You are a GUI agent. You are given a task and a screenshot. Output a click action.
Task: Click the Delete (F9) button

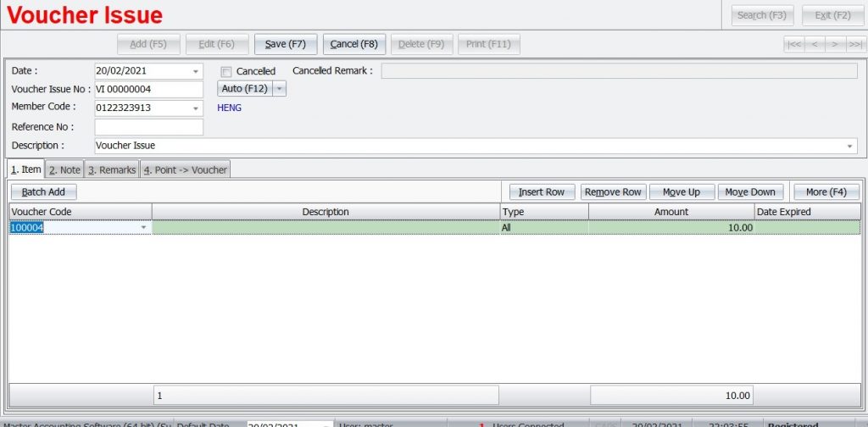coord(422,44)
